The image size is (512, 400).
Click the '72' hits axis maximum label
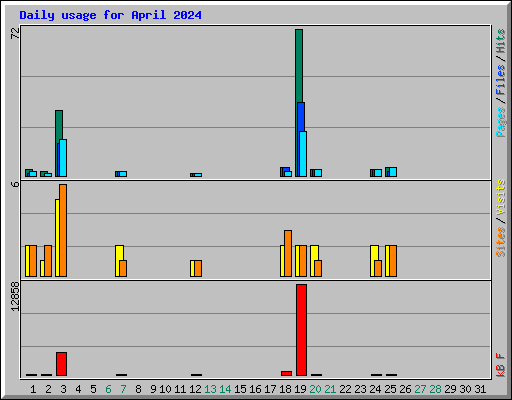(15, 33)
